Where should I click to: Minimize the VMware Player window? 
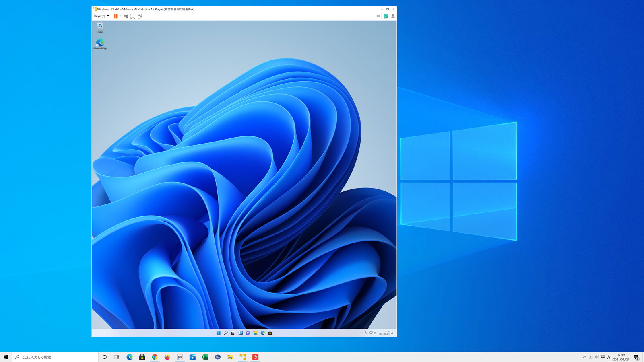tap(382, 9)
